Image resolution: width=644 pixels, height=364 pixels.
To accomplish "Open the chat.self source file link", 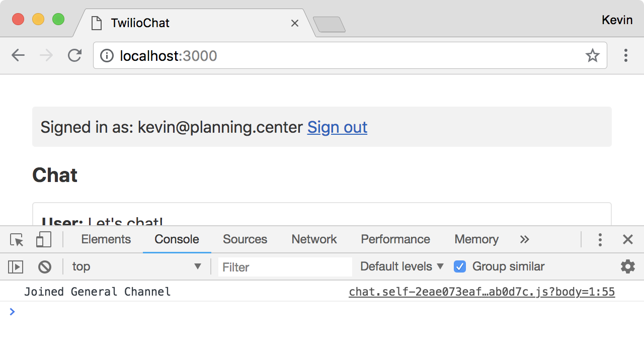I will point(481,292).
